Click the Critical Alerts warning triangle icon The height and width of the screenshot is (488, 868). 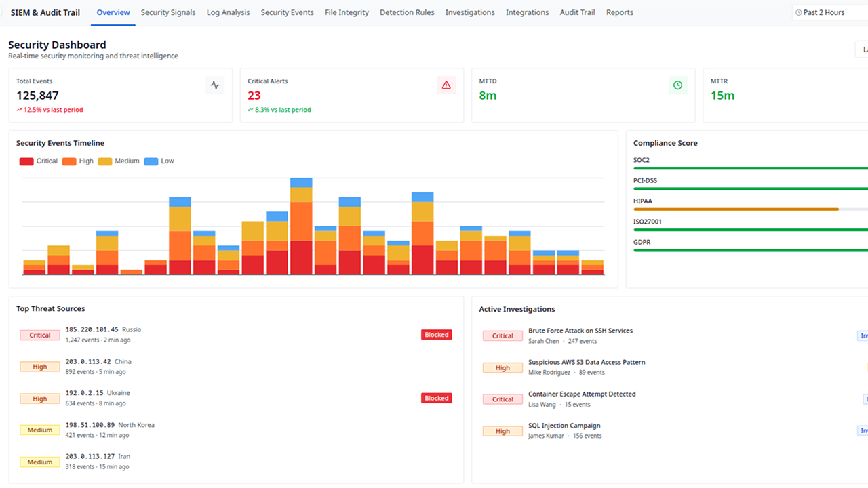click(x=446, y=85)
